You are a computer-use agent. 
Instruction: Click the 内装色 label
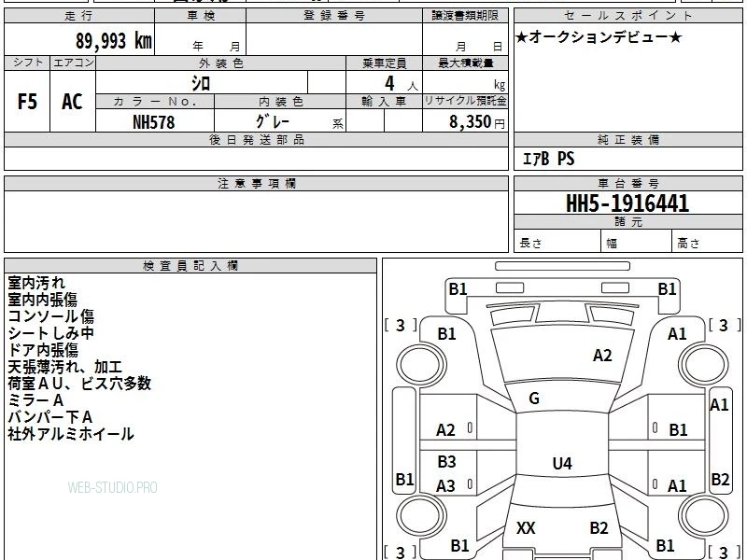[281, 102]
